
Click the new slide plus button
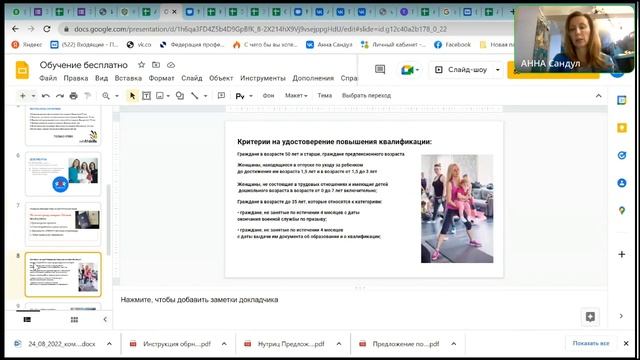23,96
